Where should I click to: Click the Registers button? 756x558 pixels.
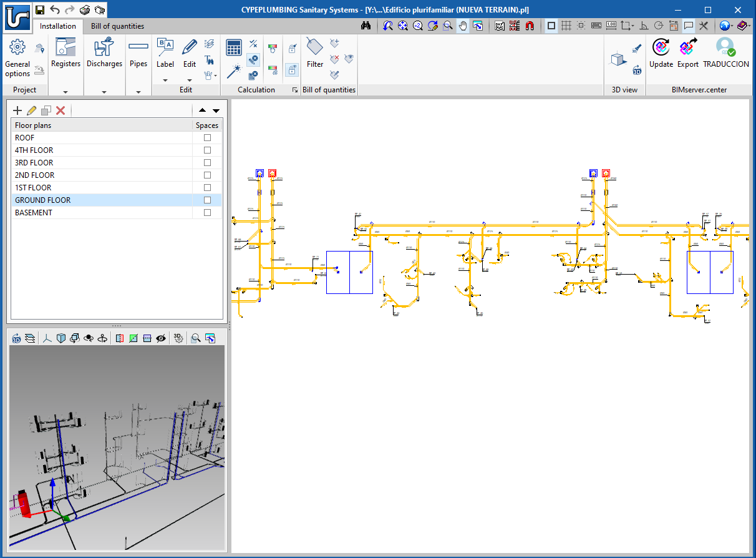click(65, 53)
